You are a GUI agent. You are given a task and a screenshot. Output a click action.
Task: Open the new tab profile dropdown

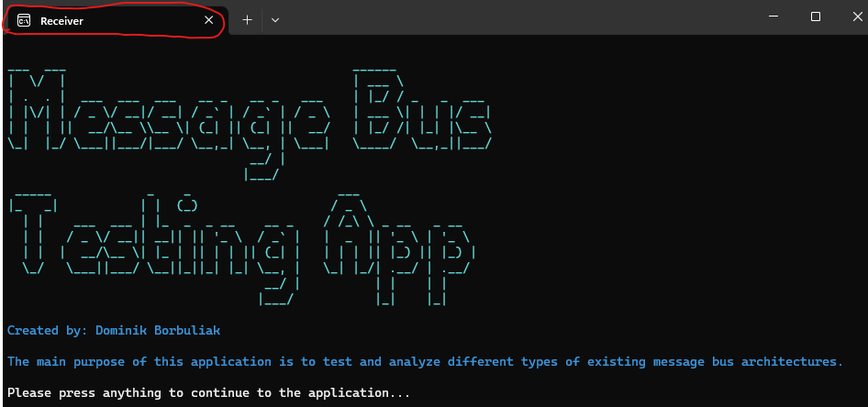point(275,20)
